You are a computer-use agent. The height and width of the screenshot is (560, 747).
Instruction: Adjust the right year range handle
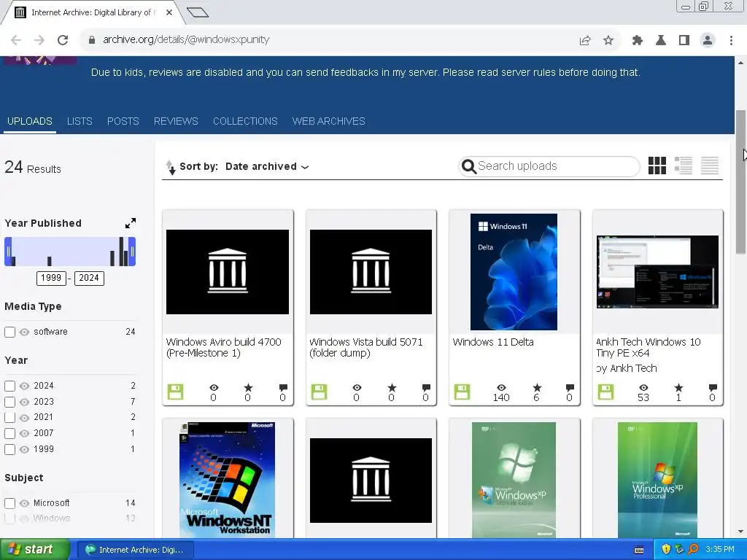[x=132, y=252]
